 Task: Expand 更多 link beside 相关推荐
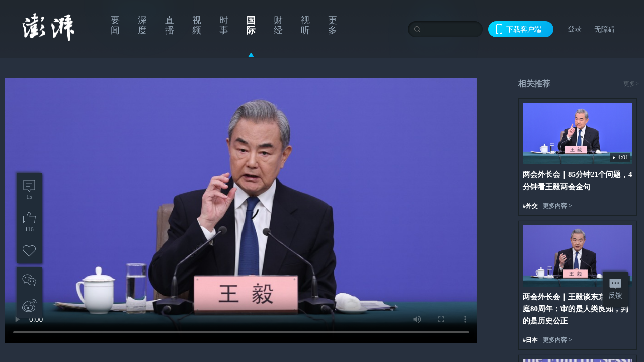(x=630, y=84)
